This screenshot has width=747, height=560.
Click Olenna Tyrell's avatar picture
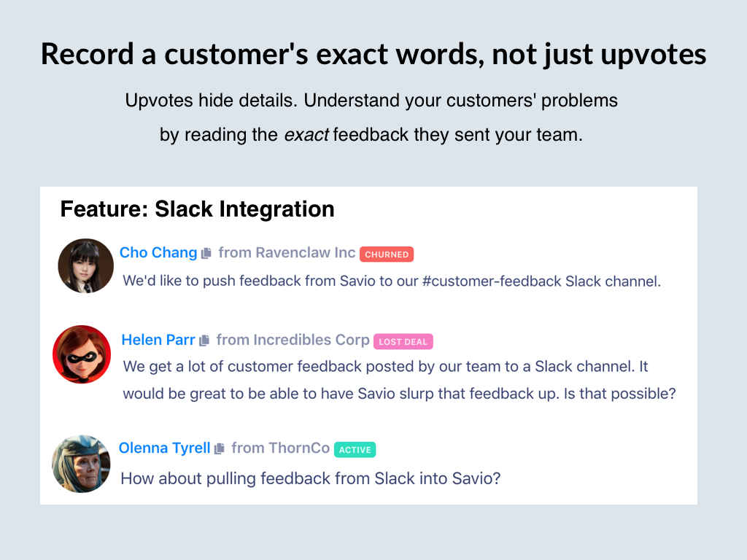[81, 463]
